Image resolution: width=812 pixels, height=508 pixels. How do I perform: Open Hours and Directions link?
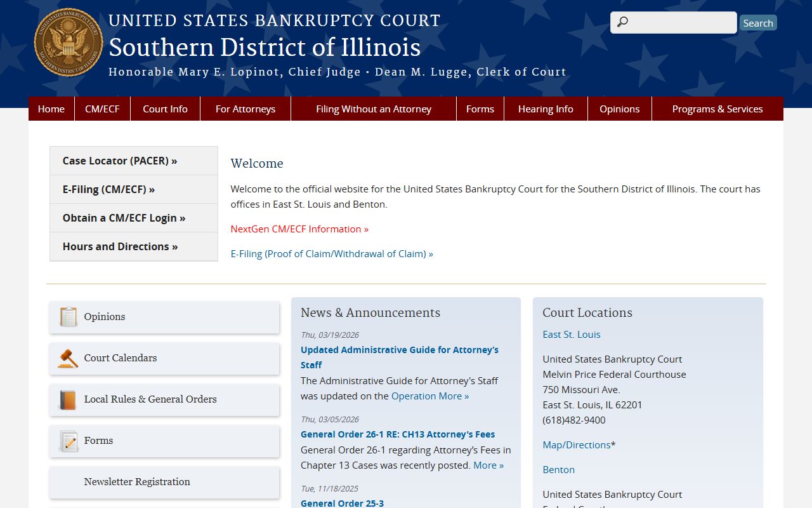134,246
